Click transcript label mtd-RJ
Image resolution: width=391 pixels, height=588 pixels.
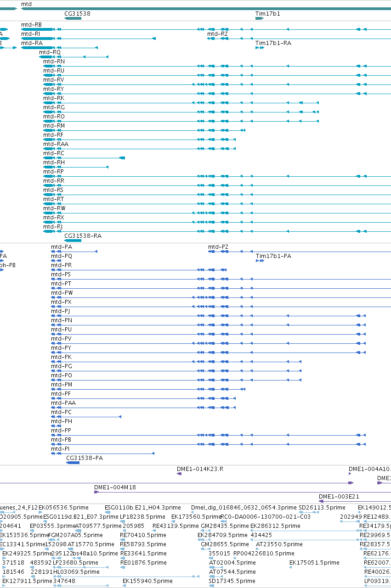click(53, 226)
